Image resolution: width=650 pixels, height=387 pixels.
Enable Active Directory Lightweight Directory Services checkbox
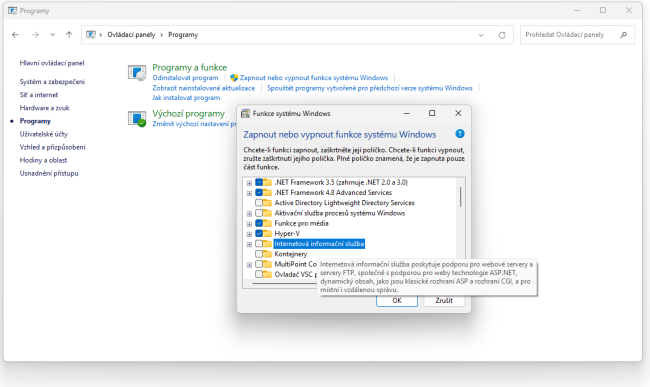(259, 203)
